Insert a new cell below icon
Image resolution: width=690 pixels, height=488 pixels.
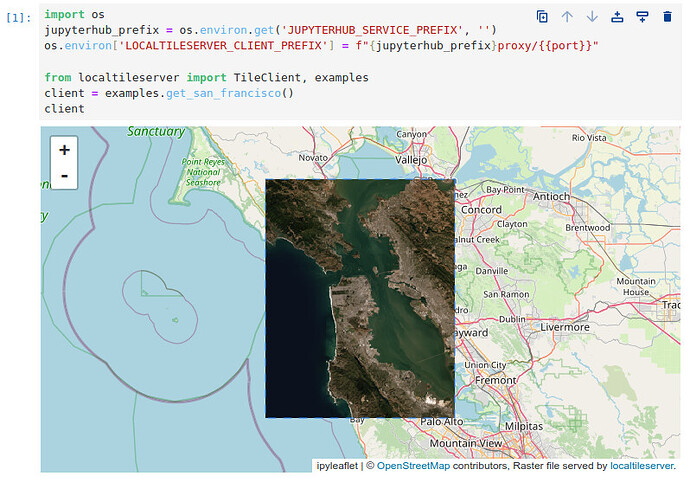point(642,16)
